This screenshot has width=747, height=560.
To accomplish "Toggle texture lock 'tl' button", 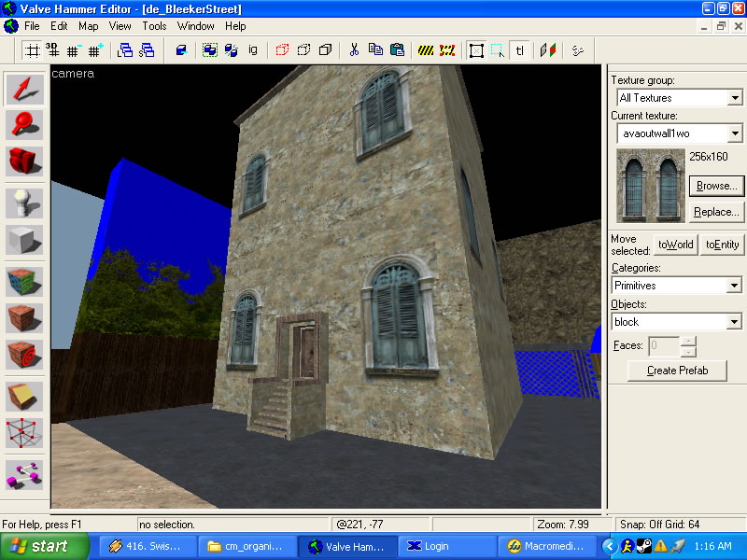I will point(520,49).
